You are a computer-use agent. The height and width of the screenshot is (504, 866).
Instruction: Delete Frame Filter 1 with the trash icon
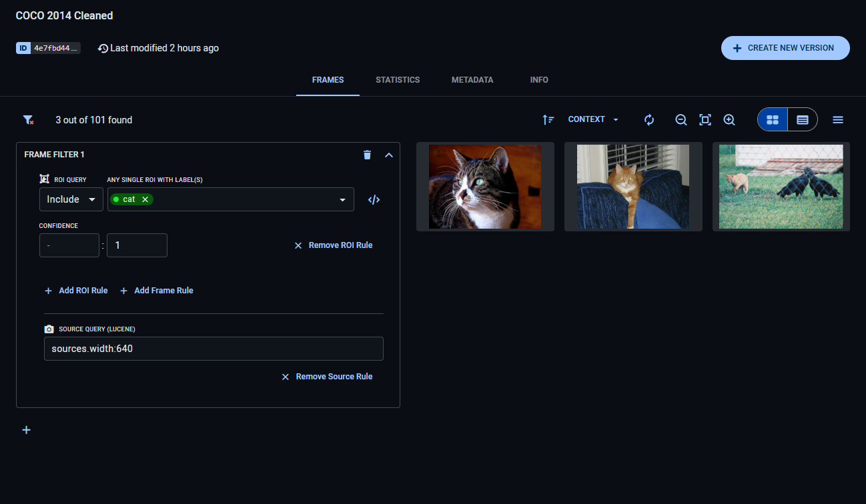coord(367,155)
